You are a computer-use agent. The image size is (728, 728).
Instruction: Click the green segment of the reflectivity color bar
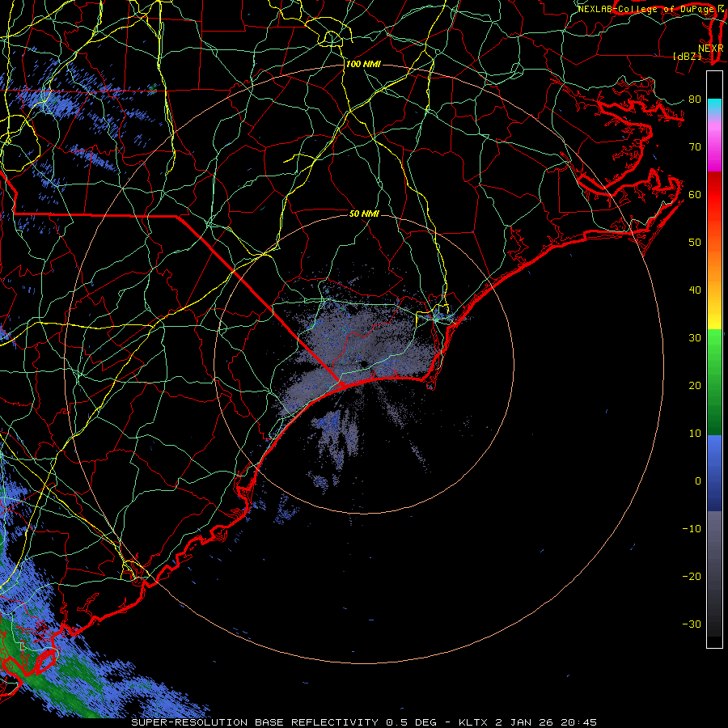tap(714, 382)
